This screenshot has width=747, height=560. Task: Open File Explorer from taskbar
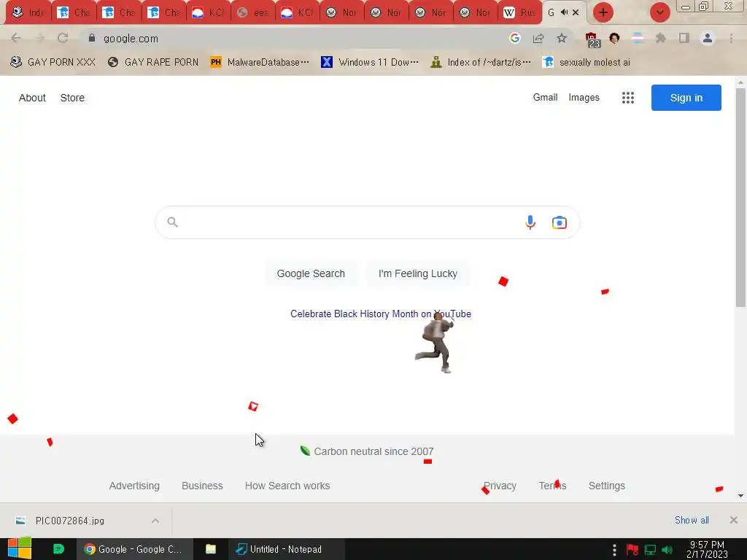(211, 549)
